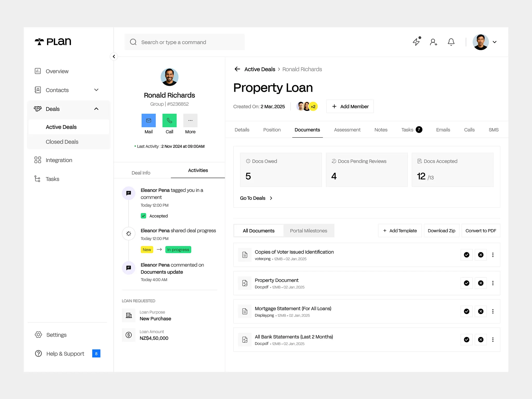Open the notifications bell
The height and width of the screenshot is (399, 532).
coord(451,42)
